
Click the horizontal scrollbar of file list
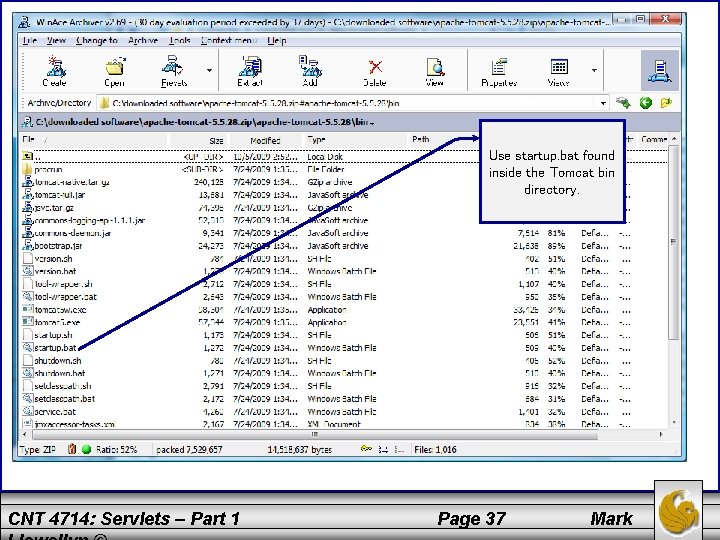click(315, 434)
